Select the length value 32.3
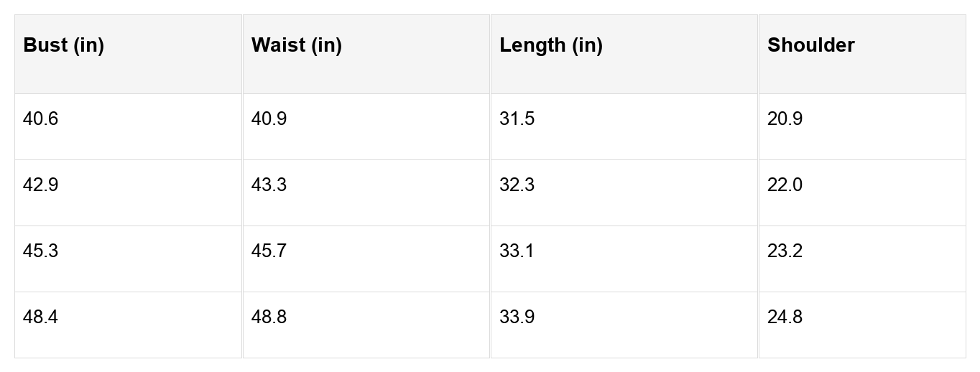The image size is (980, 372). pos(517,185)
